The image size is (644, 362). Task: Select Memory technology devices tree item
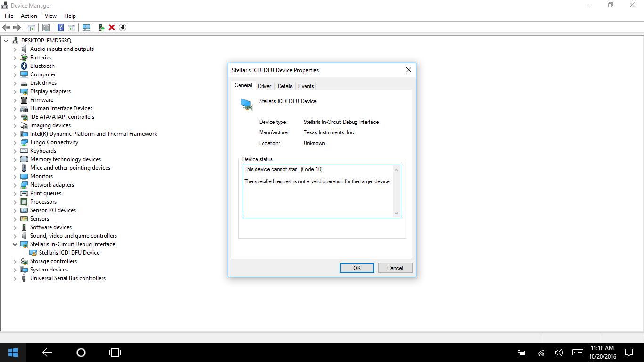tap(66, 159)
